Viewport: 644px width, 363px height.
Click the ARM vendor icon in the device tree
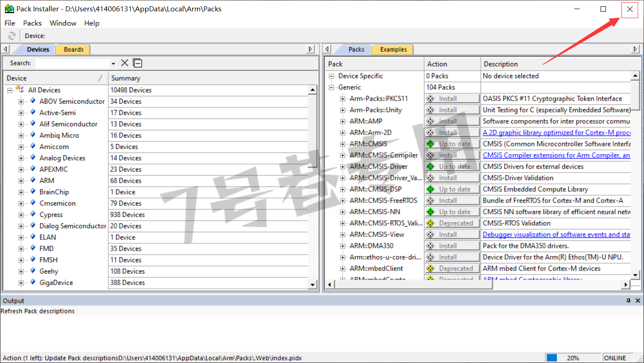(33, 180)
